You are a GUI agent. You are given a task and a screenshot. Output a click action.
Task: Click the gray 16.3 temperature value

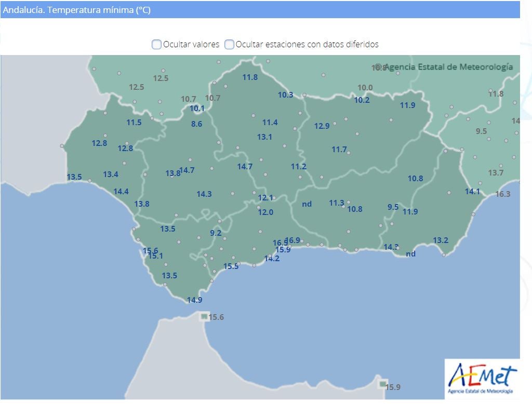click(503, 194)
